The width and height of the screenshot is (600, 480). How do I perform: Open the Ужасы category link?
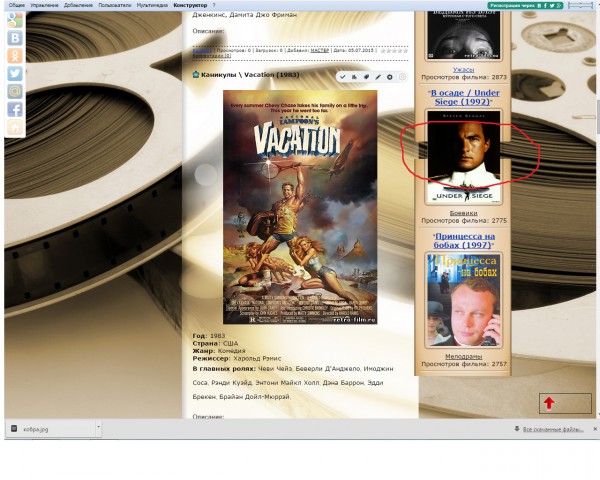pyautogui.click(x=463, y=70)
